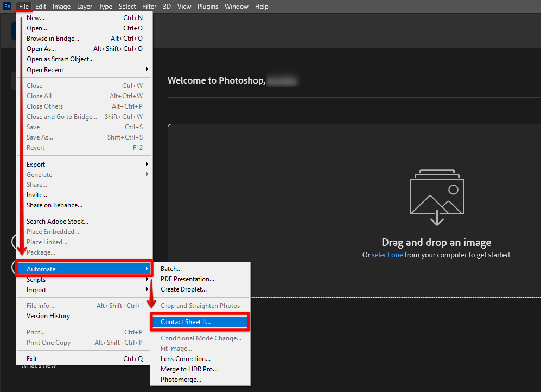Select Browse in Bridge... menu entry
541x392 pixels.
coord(85,39)
